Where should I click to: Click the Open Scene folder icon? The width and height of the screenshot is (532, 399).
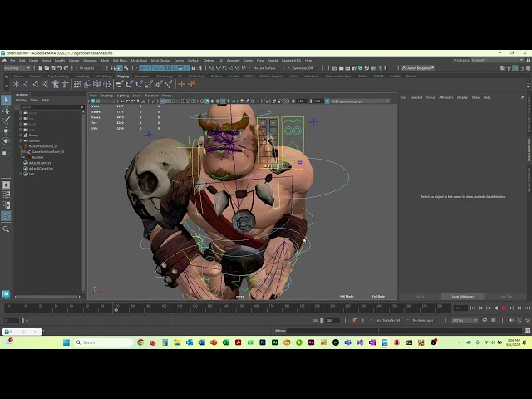point(47,68)
